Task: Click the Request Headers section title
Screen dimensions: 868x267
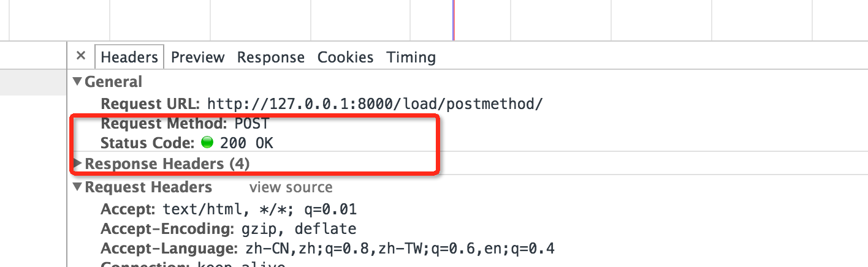Action: [148, 187]
